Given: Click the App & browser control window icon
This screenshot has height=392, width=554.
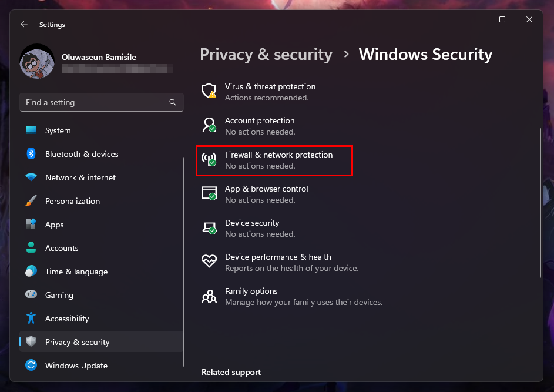Looking at the screenshot, I should 209,193.
